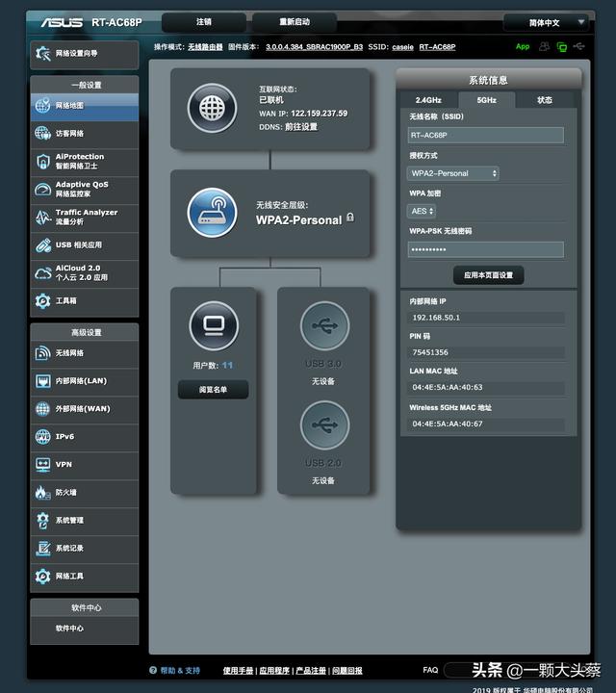Focus the 无线名称 SSID input field
The height and width of the screenshot is (693, 616).
coord(486,136)
